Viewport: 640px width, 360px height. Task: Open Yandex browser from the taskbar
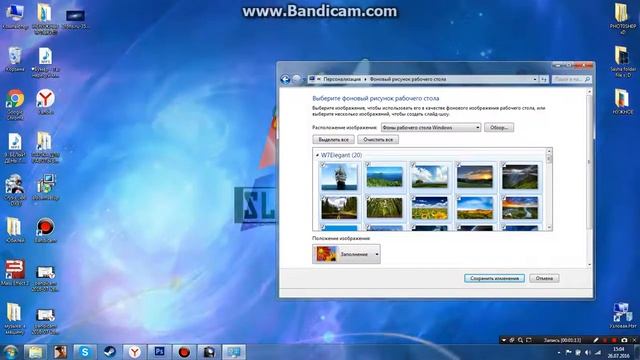tap(135, 352)
